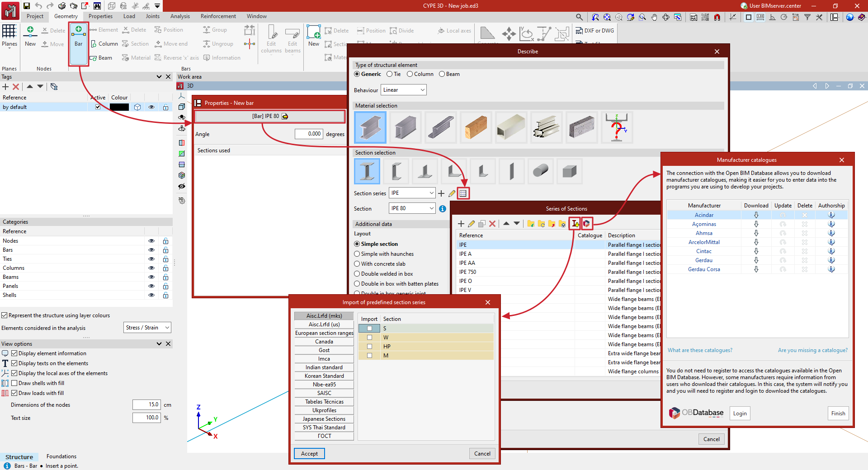The height and width of the screenshot is (470, 868).
Task: Open 'What are these catalogues?' link
Action: 700,350
